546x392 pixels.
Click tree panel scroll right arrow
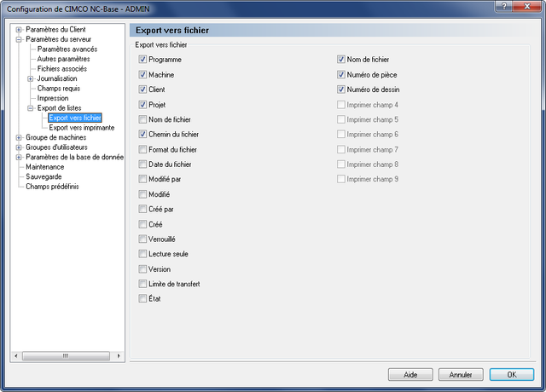[119, 356]
